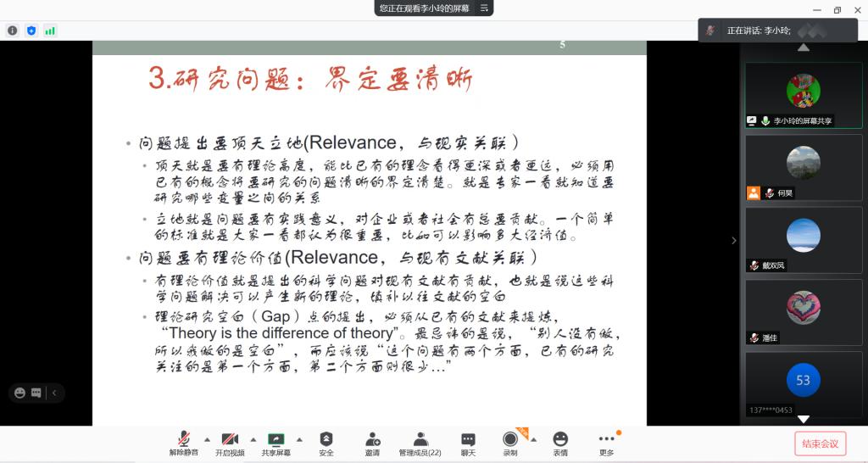
Task: Expand video options arrow beside 开启视频
Action: [253, 439]
